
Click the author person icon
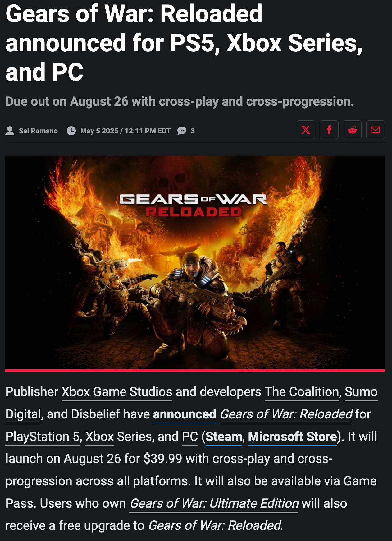coord(10,131)
